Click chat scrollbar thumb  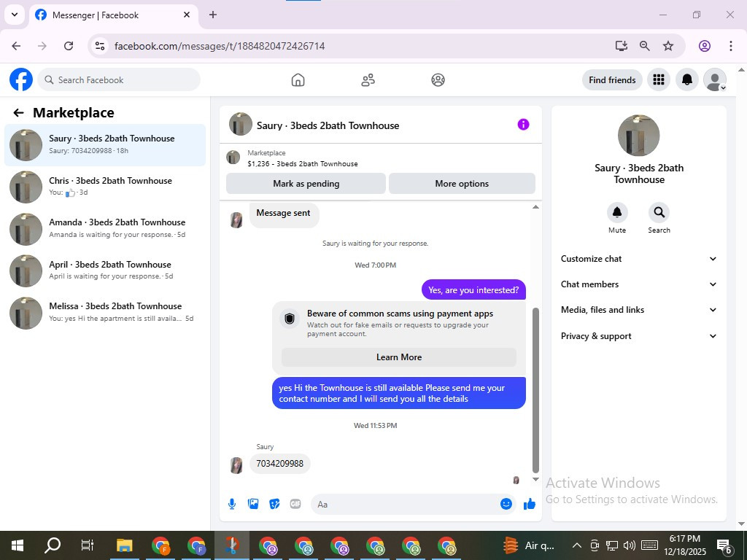click(x=535, y=390)
